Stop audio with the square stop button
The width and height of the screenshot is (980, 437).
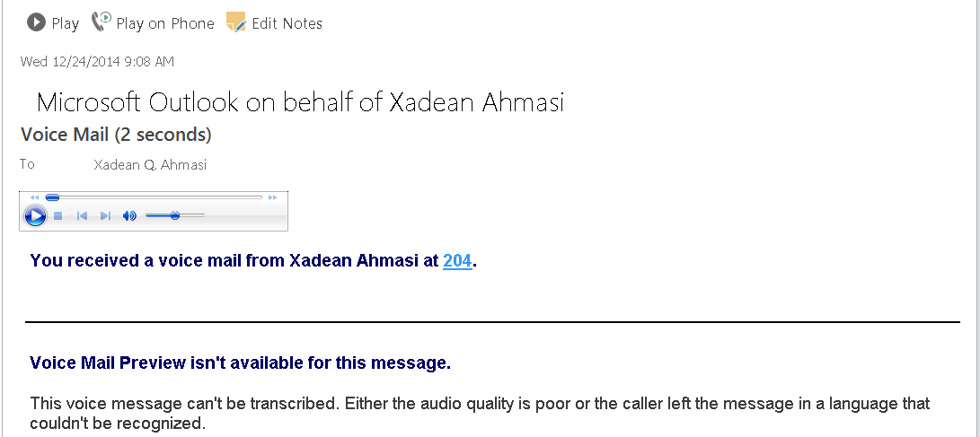click(58, 216)
